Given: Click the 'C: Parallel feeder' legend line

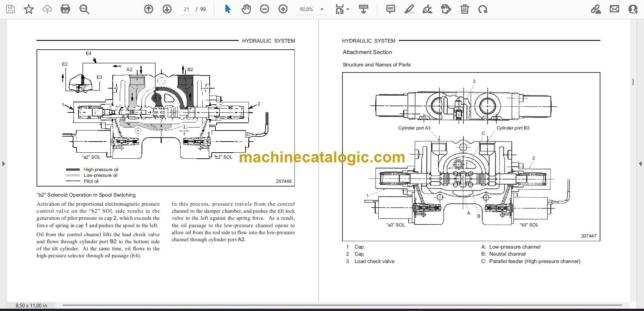Looking at the screenshot, I should coord(531,261).
